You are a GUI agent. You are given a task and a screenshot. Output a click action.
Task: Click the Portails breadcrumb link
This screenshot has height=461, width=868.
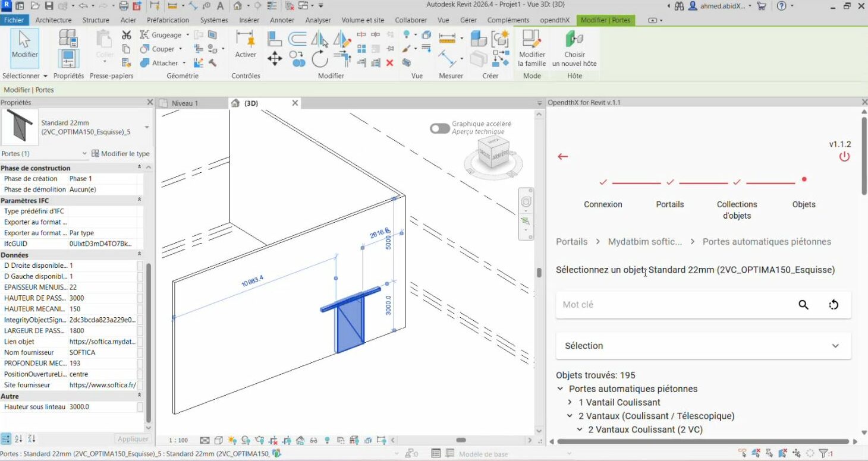click(571, 242)
